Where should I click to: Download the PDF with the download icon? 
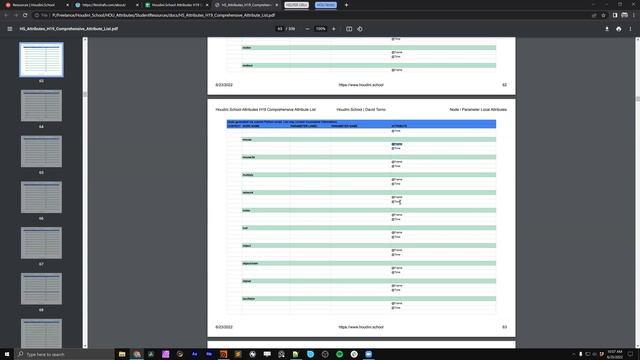607,29
